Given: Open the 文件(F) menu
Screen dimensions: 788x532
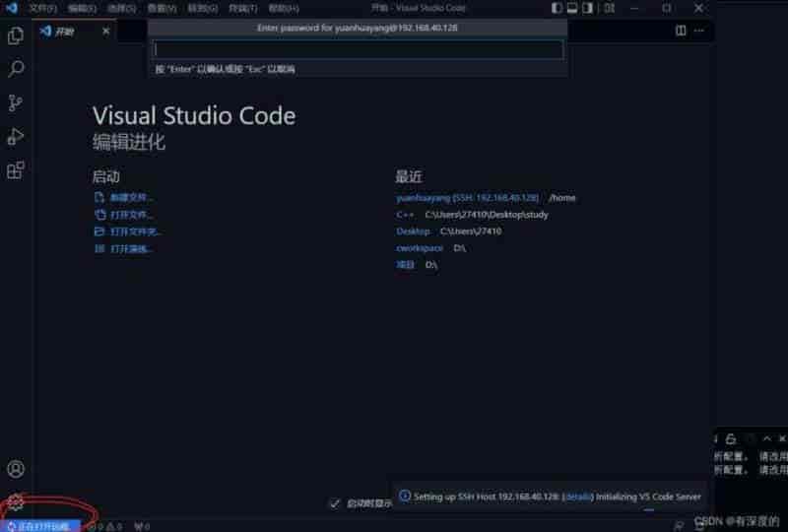Looking at the screenshot, I should click(x=42, y=8).
